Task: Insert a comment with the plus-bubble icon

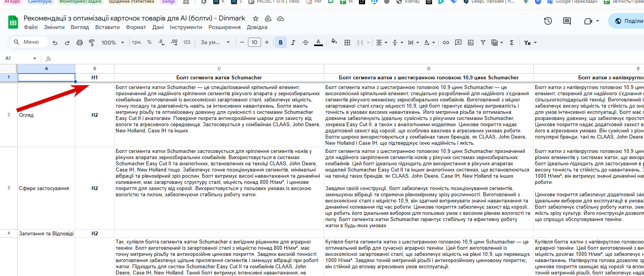Action: pos(458,43)
